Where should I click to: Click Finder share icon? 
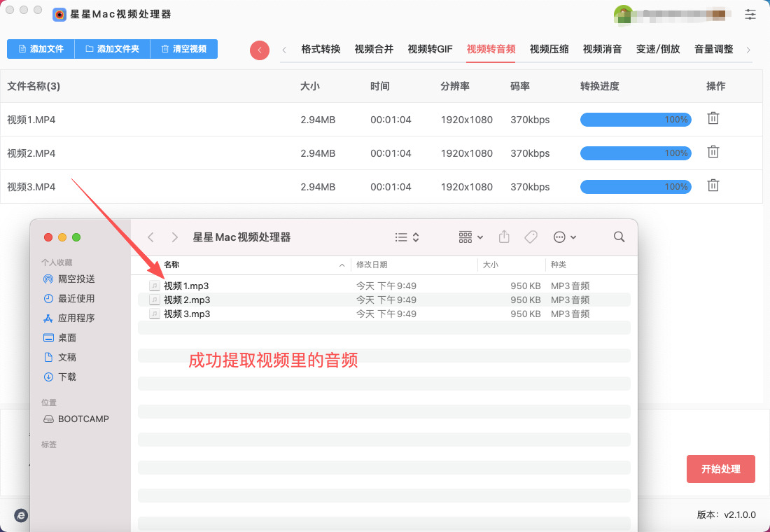point(504,237)
